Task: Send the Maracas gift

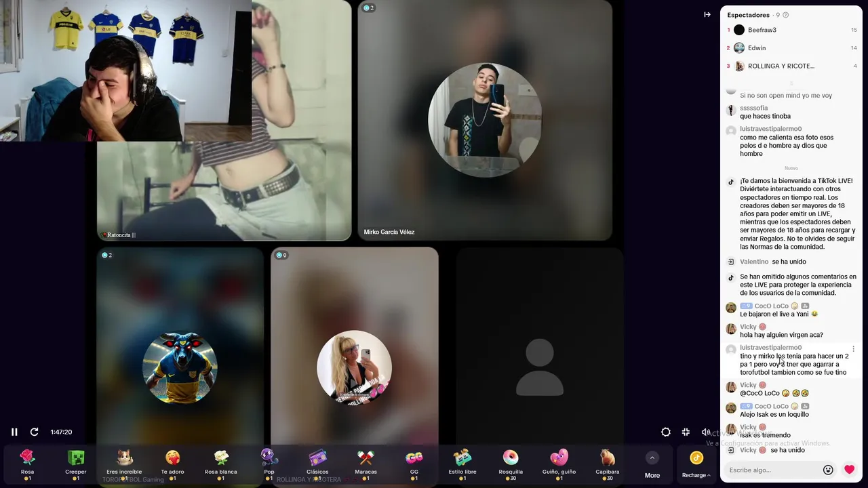Action: [366, 465]
